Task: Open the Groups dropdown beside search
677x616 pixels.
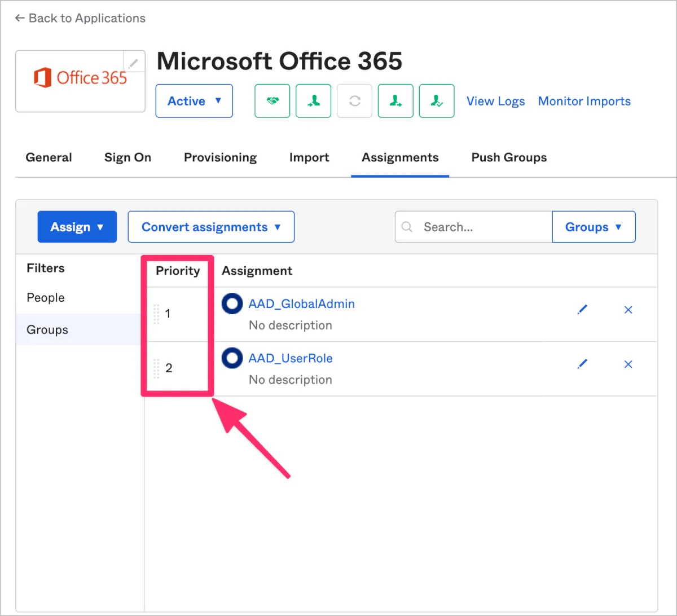Action: coord(594,227)
